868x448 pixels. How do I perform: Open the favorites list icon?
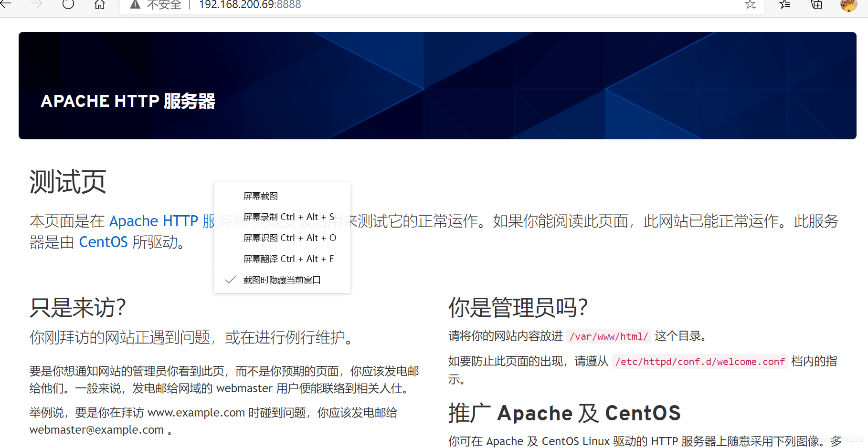pos(785,5)
